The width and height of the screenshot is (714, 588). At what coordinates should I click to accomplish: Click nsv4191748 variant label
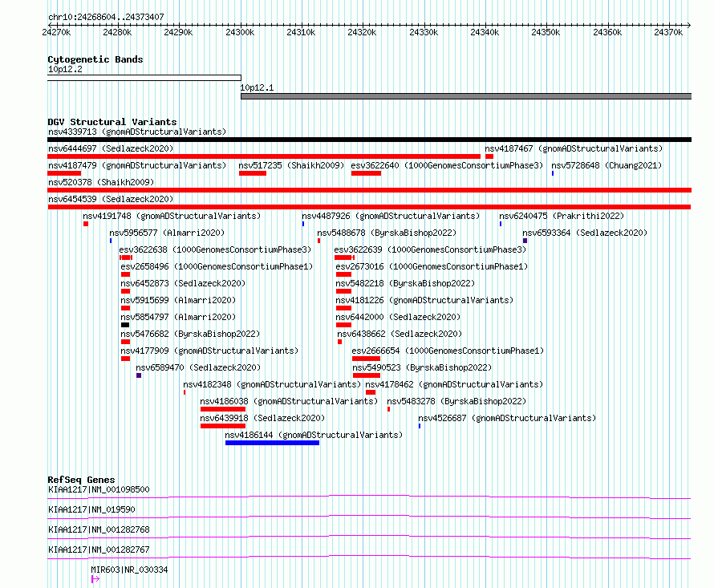[x=172, y=216]
